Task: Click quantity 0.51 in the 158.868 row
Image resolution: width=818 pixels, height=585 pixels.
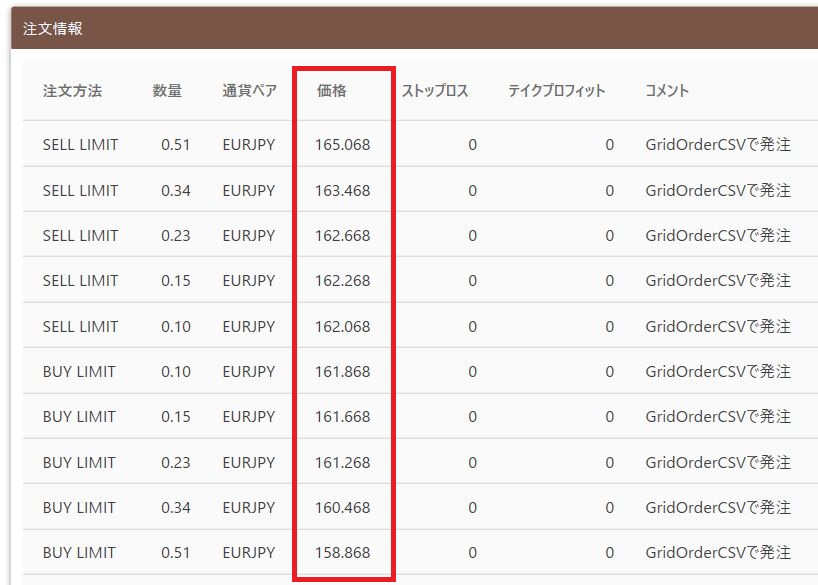Action: [x=175, y=553]
